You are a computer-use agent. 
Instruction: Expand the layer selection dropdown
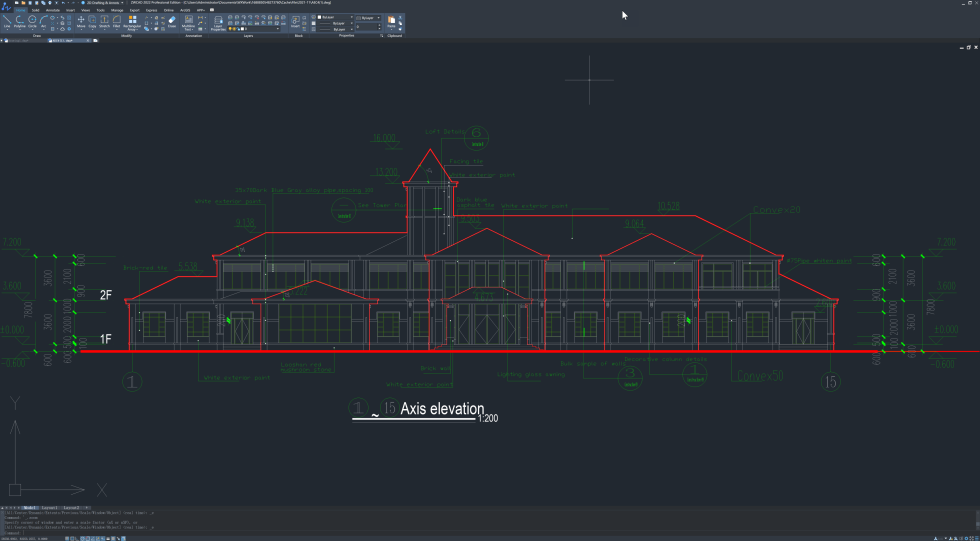252,29
